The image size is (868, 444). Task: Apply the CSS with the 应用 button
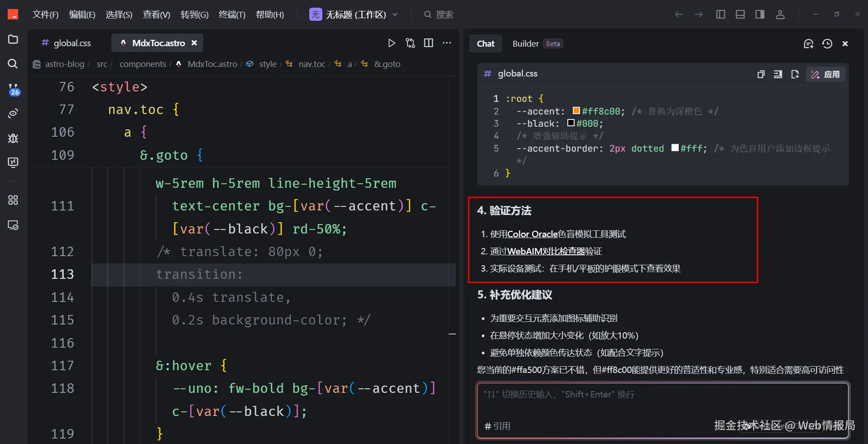pos(825,74)
